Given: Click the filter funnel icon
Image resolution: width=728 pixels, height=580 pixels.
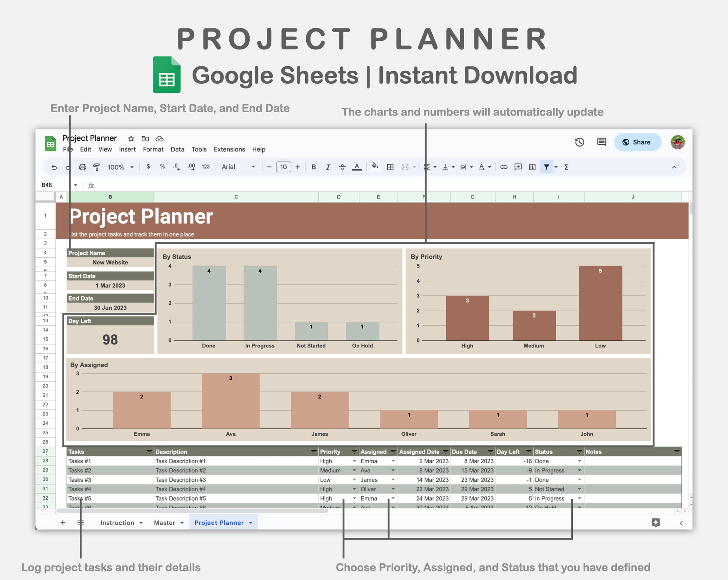Looking at the screenshot, I should point(546,167).
